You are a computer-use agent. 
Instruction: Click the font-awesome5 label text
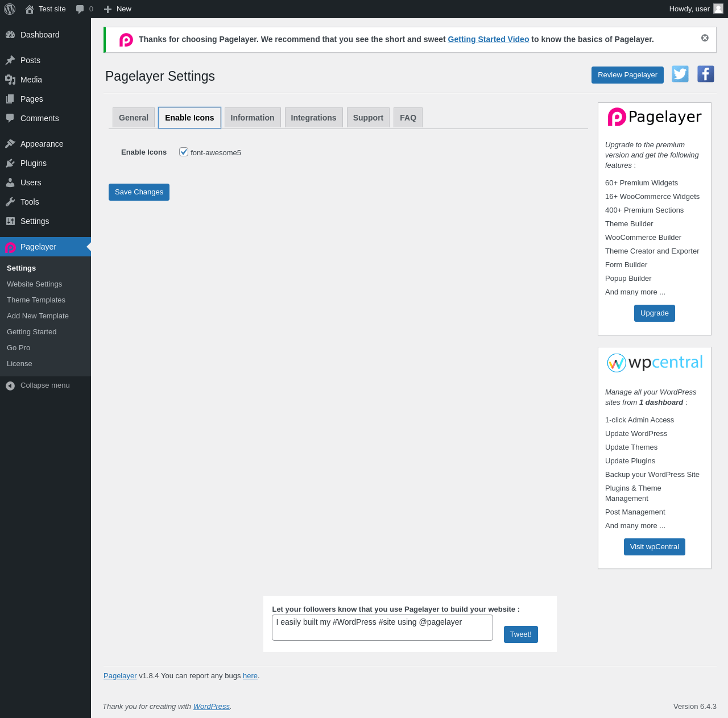click(216, 152)
